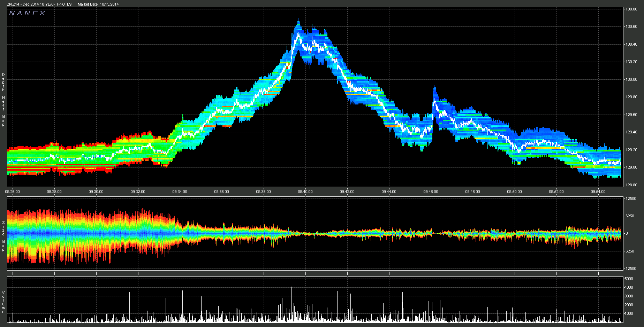The width and height of the screenshot is (644, 327).
Task: Click the ZN.Z14 Dec 2014 T-Notes title
Action: click(x=39, y=4)
